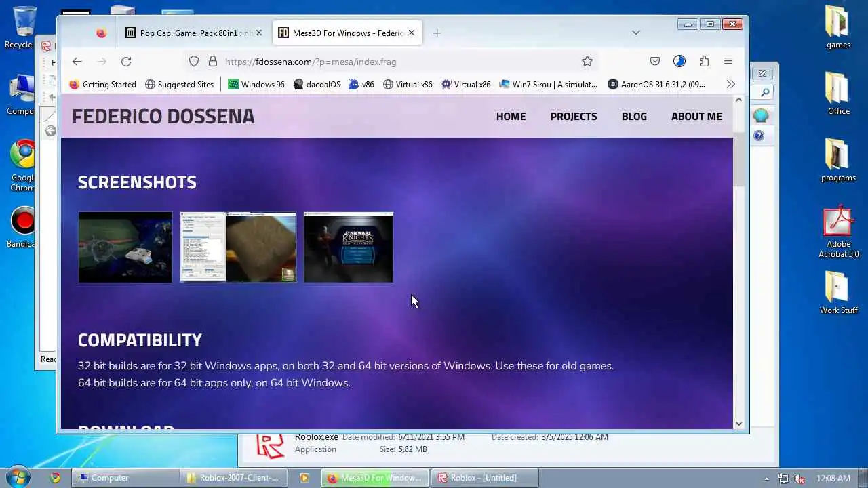Open the Extensions puzzle icon
The width and height of the screenshot is (868, 488).
click(x=704, y=62)
